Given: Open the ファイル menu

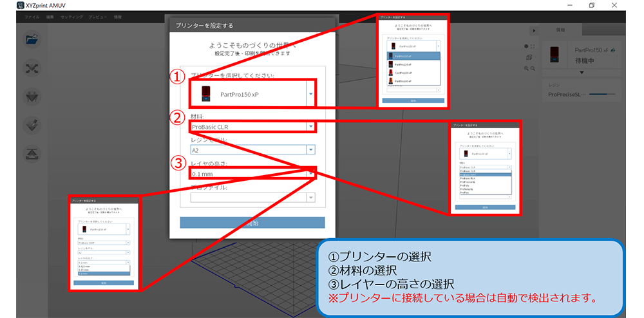Looking at the screenshot, I should pyautogui.click(x=32, y=17).
